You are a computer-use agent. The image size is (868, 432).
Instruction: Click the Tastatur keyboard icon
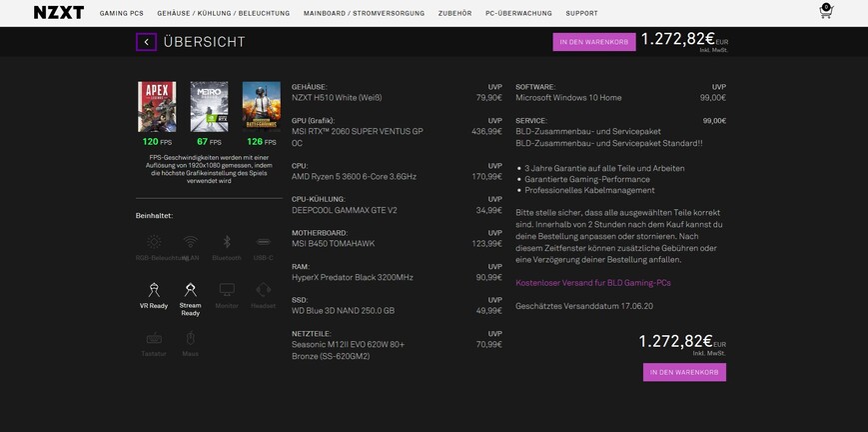[x=154, y=338]
